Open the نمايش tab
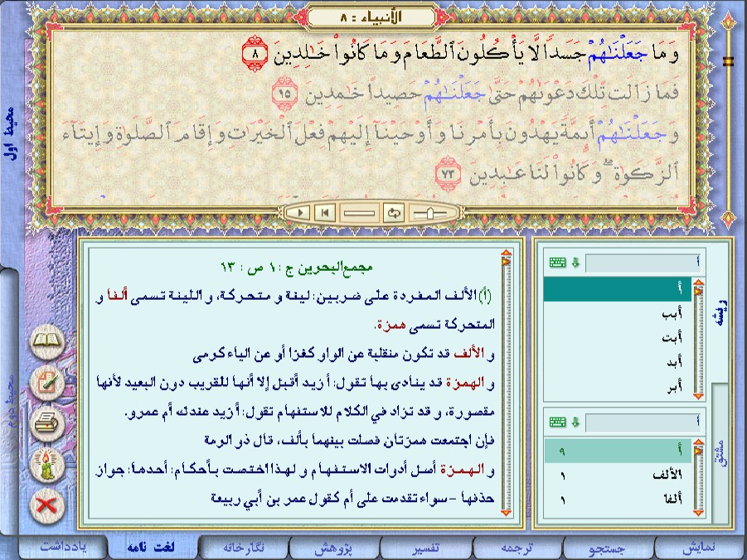The image size is (747, 560). click(x=700, y=547)
